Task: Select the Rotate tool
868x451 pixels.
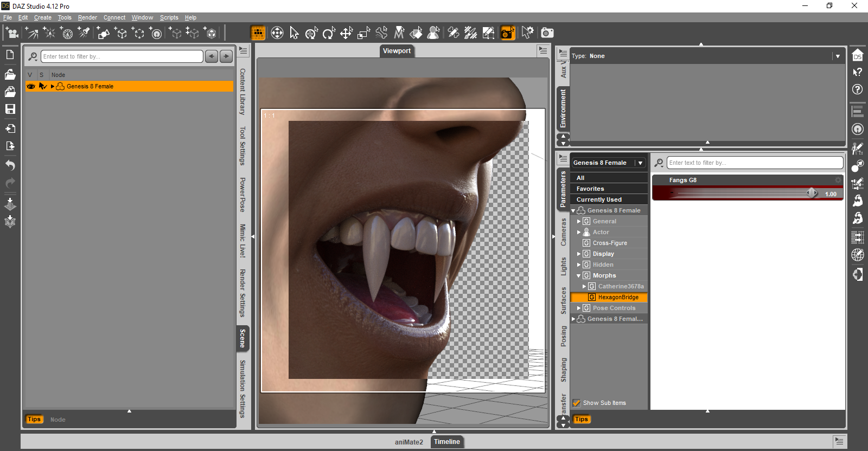Action: [329, 33]
